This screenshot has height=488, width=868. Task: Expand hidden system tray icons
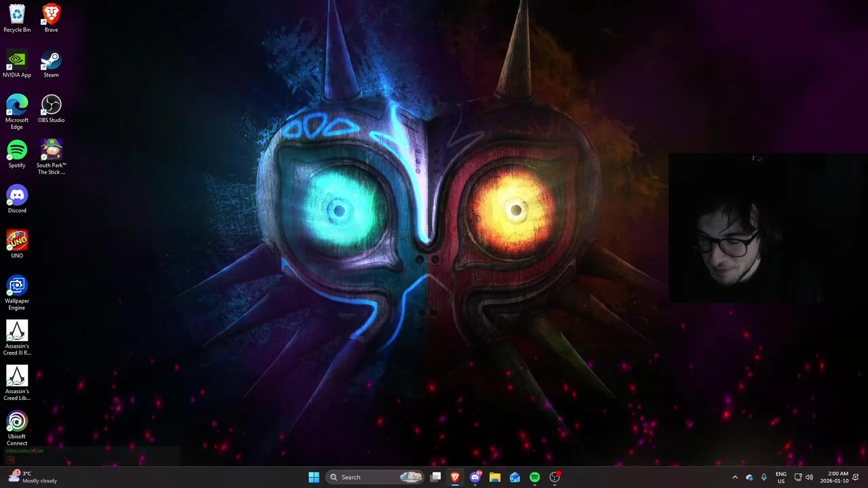pyautogui.click(x=734, y=477)
